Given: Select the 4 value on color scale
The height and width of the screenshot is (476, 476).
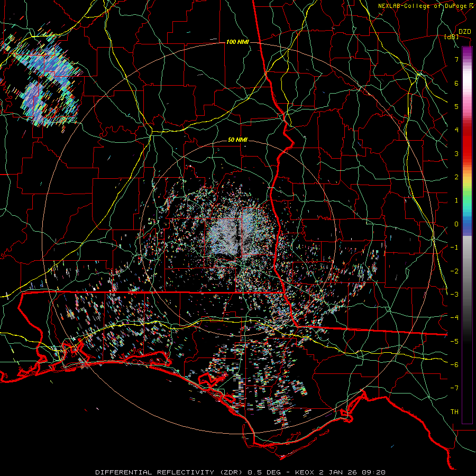Looking at the screenshot, I should [456, 130].
